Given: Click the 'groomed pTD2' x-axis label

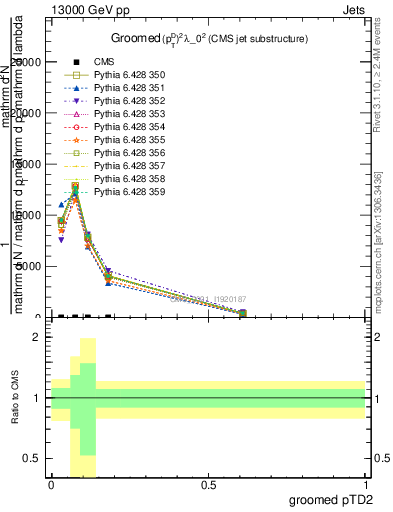Looking at the screenshot, I should [331, 500].
